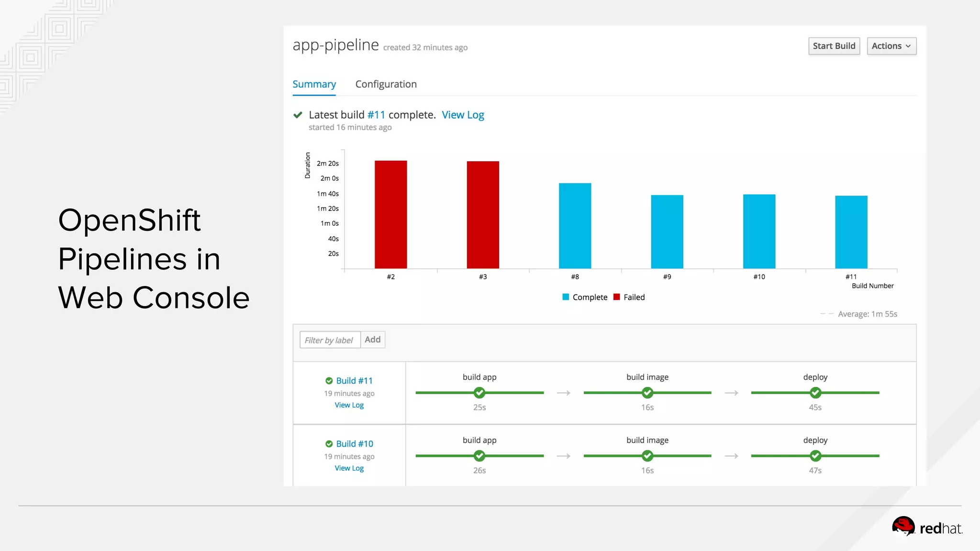Click the Build #10 link

click(354, 444)
